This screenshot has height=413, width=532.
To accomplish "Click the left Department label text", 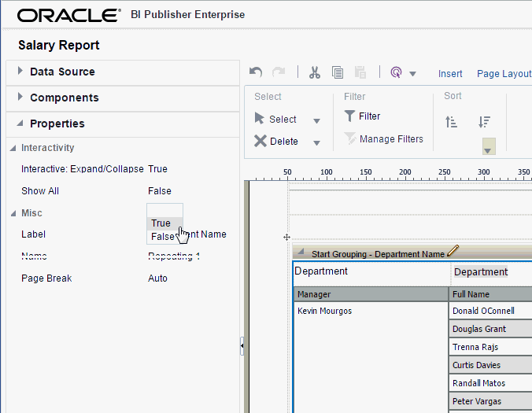I will click(321, 271).
